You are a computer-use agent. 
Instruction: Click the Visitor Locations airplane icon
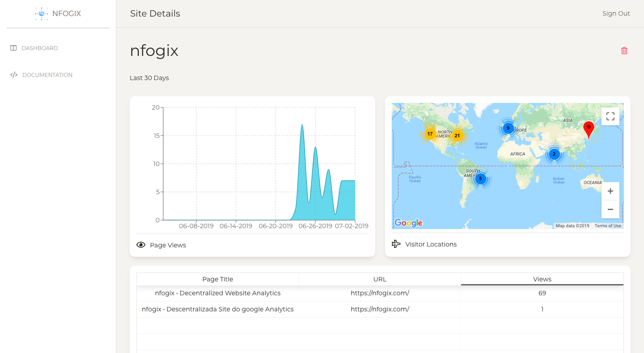(x=396, y=244)
